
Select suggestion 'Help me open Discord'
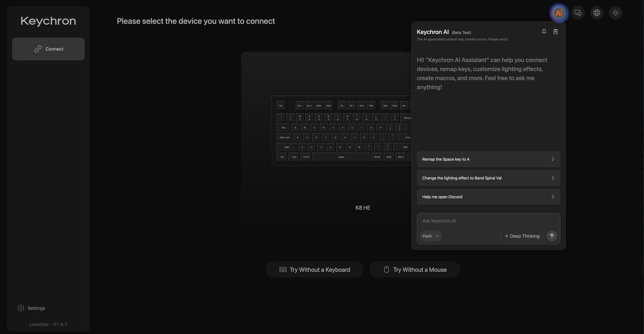point(488,197)
